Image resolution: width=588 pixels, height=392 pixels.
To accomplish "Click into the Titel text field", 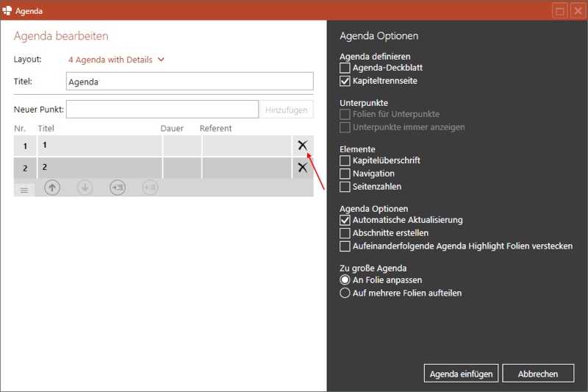I will click(x=189, y=82).
